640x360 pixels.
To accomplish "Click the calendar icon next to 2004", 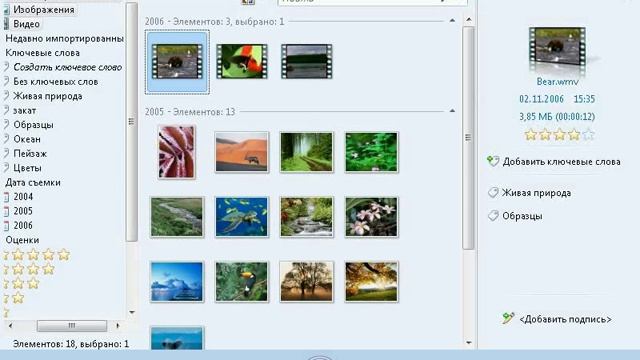I will click(6, 197).
